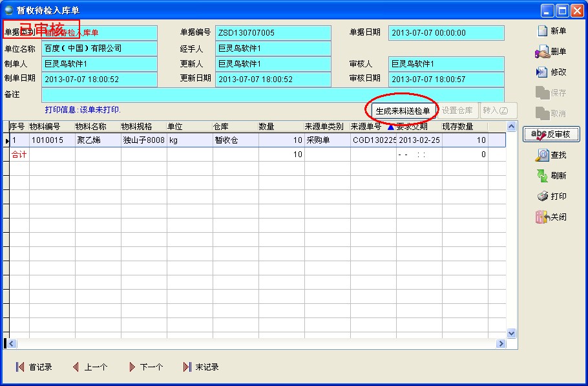Screen dimensions: 588x386
Task: Click the table's vertical scrollbar down arrow
Action: pos(512,334)
